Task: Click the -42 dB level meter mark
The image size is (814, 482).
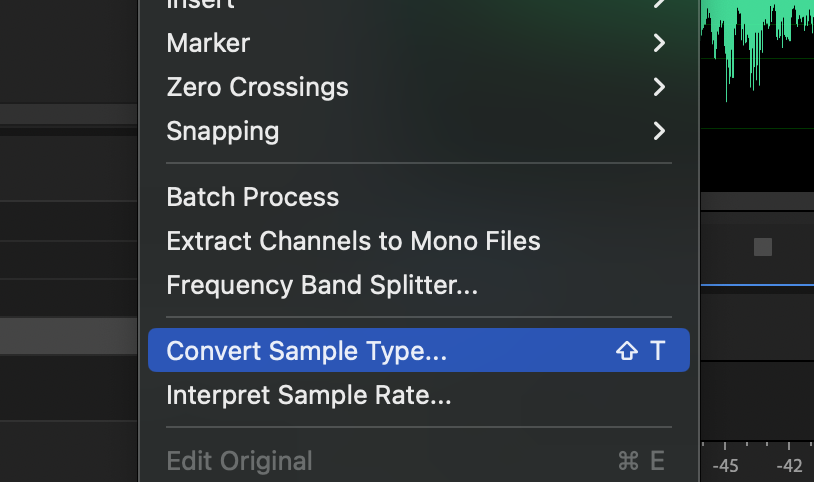Action: coord(790,465)
